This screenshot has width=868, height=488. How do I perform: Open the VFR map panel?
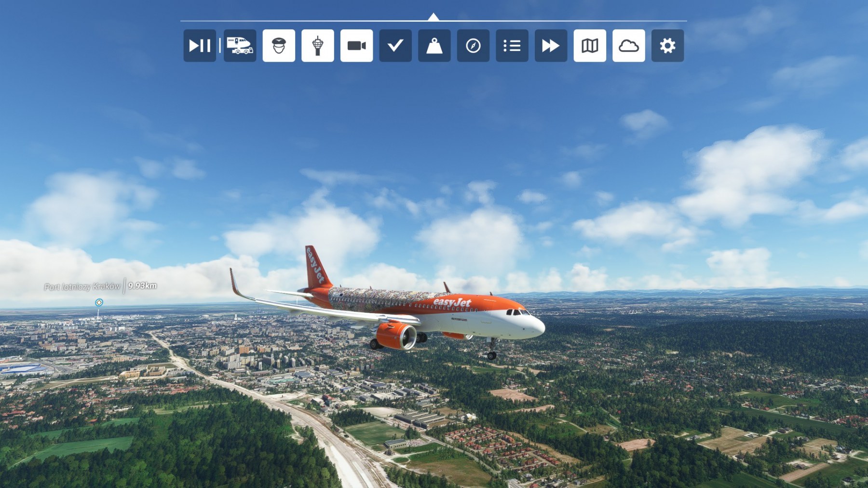click(590, 46)
